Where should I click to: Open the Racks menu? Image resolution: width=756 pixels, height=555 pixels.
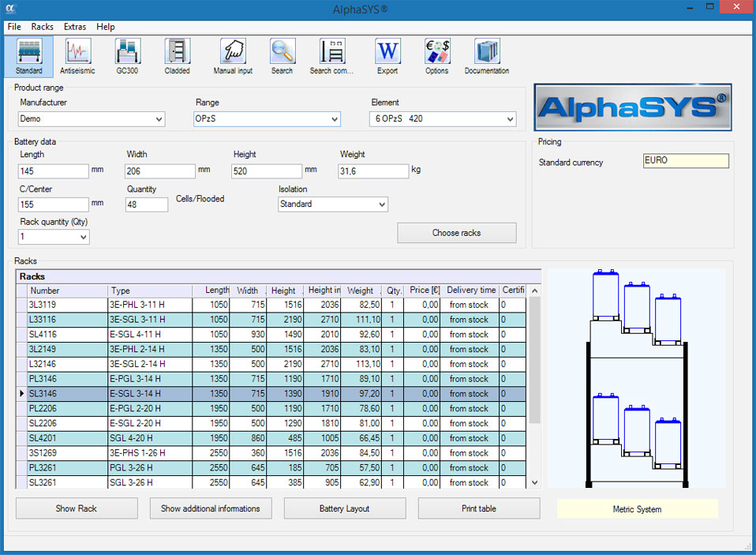point(43,27)
